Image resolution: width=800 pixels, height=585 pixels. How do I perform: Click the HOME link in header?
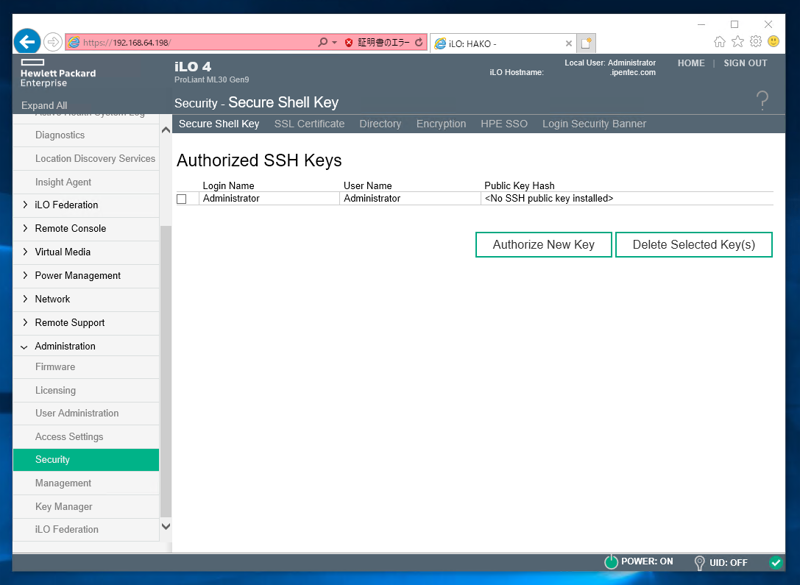coord(691,63)
